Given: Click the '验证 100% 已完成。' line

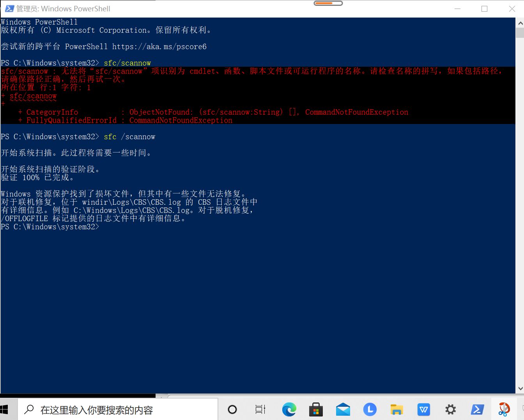Looking at the screenshot, I should pos(37,177).
